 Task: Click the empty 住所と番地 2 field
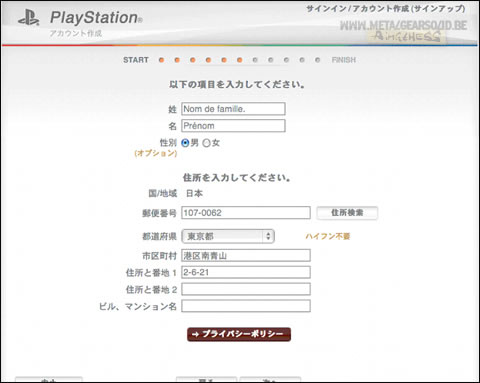(x=246, y=289)
